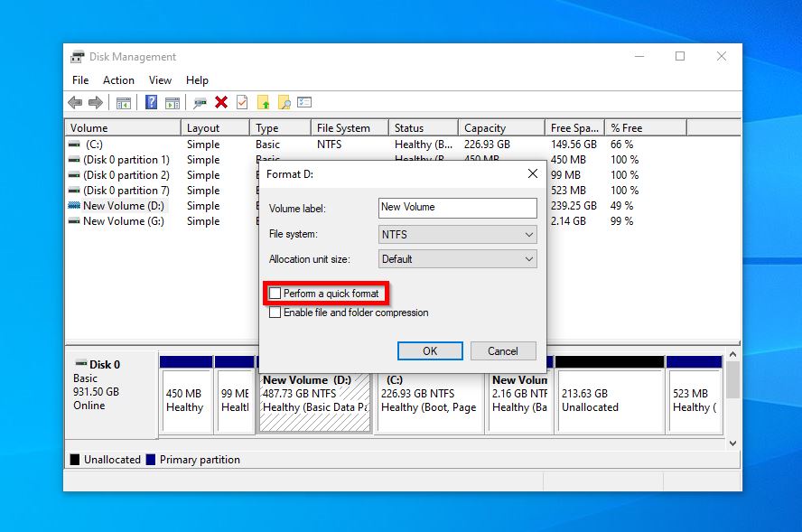Image resolution: width=802 pixels, height=532 pixels.
Task: Click the Volume label input field
Action: (x=458, y=208)
